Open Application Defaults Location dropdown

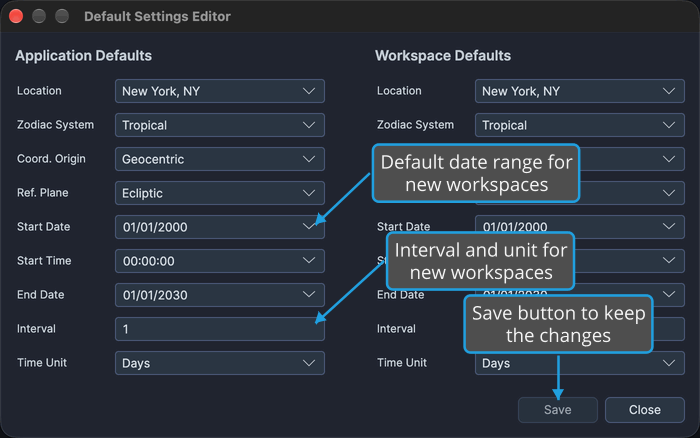[220, 91]
